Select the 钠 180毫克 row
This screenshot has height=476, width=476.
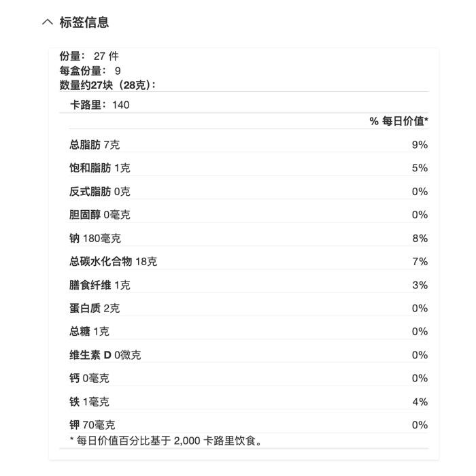[x=249, y=238]
